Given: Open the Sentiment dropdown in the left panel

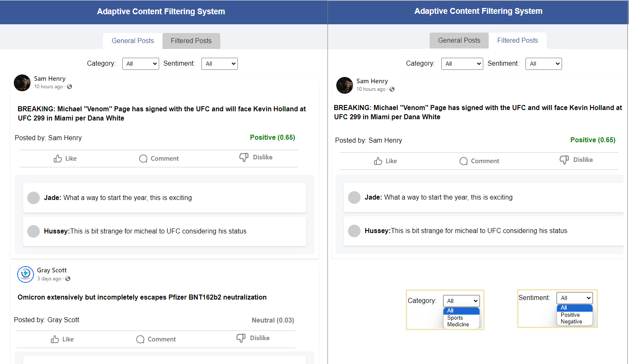Looking at the screenshot, I should tap(219, 64).
